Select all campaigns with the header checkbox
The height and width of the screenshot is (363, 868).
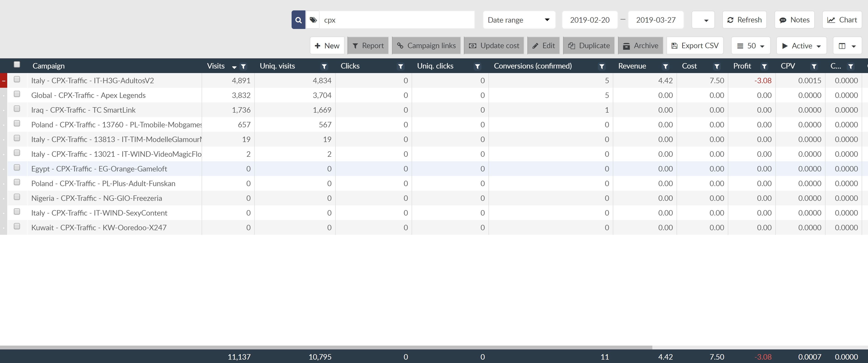17,64
